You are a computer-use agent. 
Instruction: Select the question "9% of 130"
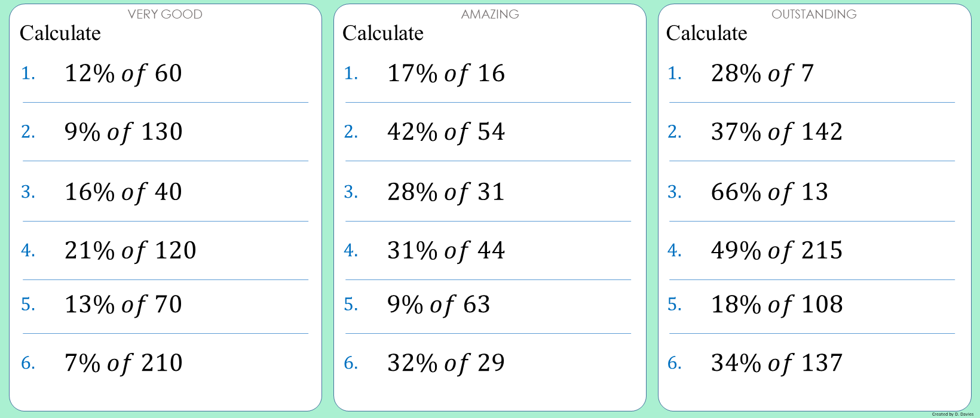tap(123, 132)
